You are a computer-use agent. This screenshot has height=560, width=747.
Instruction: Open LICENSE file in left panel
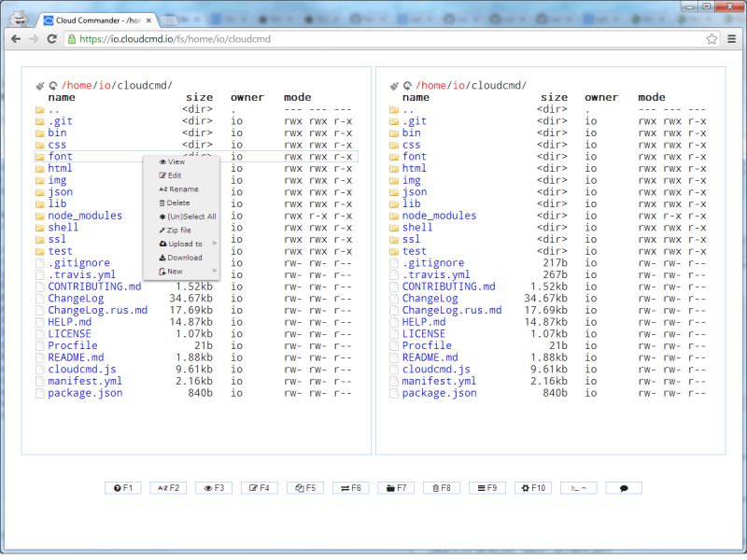click(69, 334)
